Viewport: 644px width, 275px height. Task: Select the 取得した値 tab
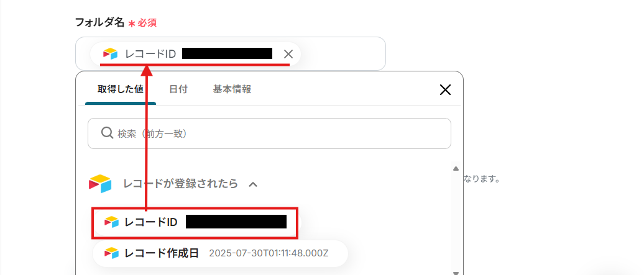coord(121,89)
